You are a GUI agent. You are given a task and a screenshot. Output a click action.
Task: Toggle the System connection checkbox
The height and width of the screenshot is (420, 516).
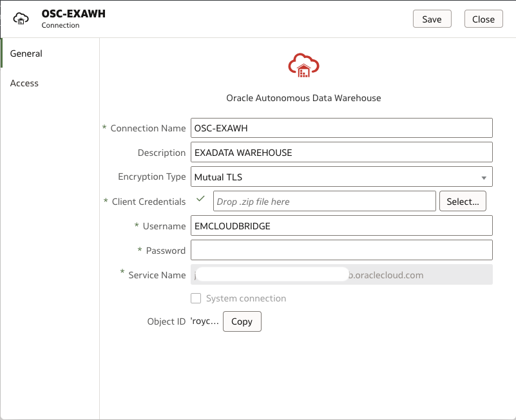[196, 298]
